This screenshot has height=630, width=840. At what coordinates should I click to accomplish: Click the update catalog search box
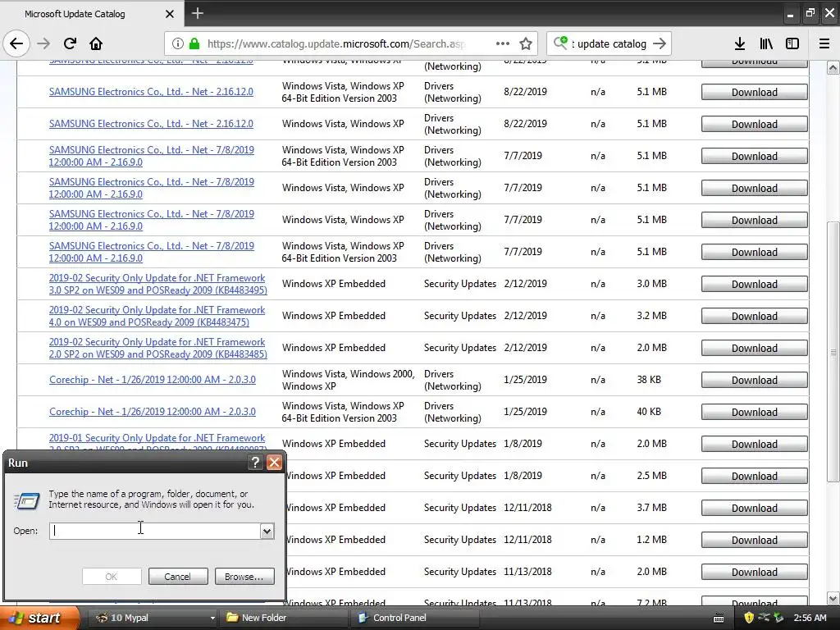609,44
